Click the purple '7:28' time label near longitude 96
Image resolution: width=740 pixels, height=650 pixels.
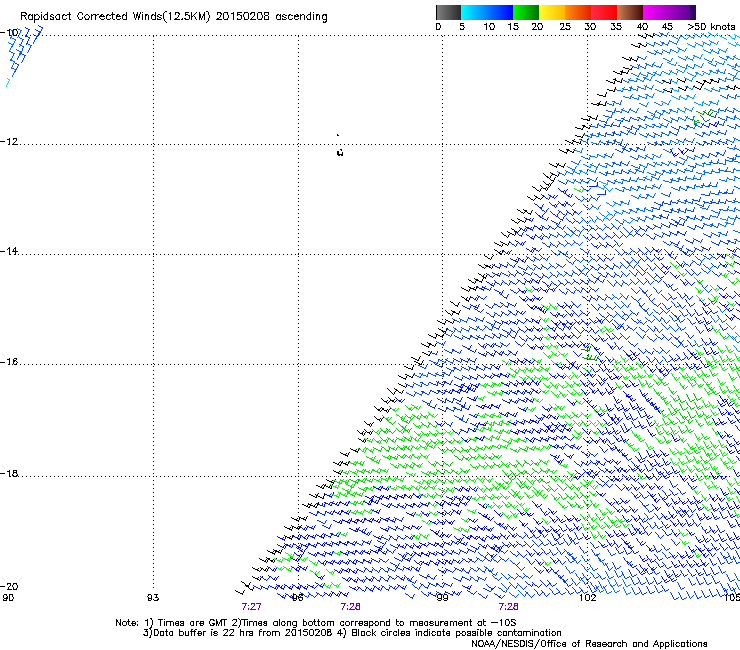[x=350, y=607]
